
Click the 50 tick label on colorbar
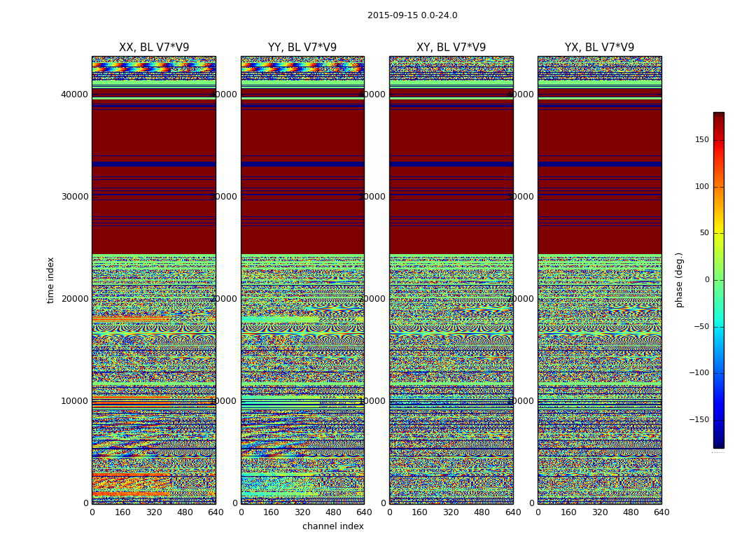[x=703, y=233]
